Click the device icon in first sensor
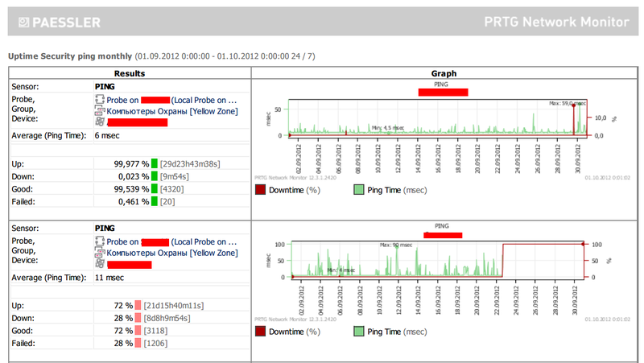Screen dimensions: 644x363 coord(100,122)
